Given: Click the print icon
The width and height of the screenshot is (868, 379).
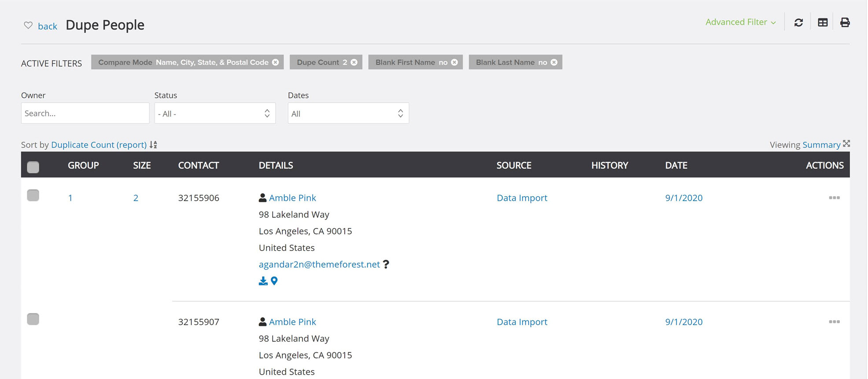Looking at the screenshot, I should (x=845, y=22).
